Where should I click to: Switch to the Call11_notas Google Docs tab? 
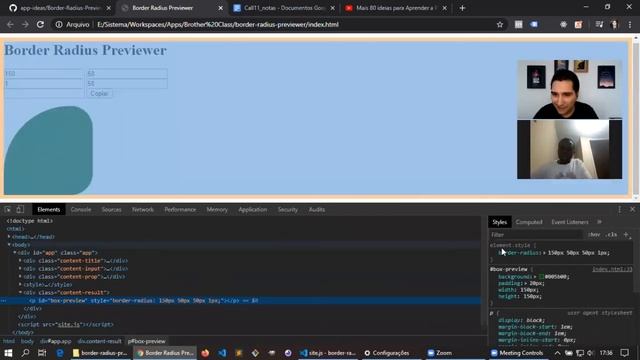284,8
